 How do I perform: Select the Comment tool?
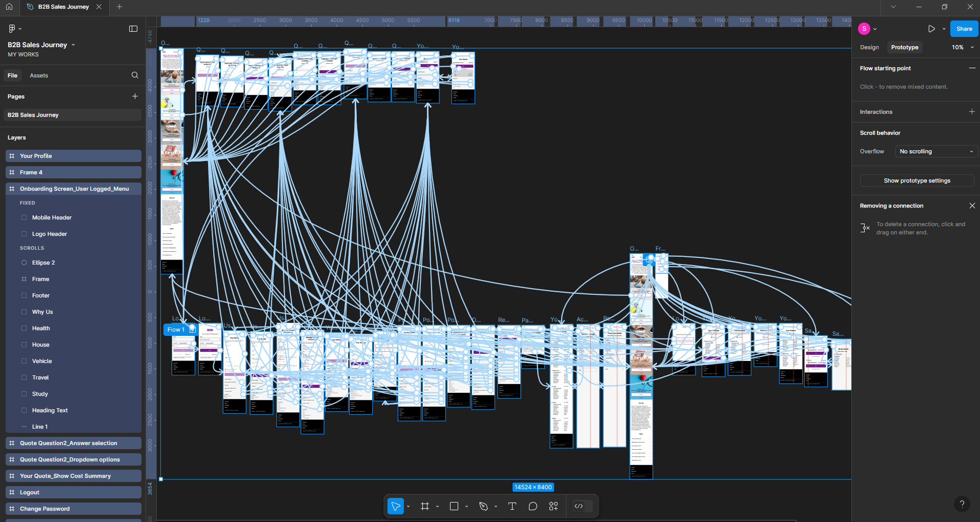[533, 506]
